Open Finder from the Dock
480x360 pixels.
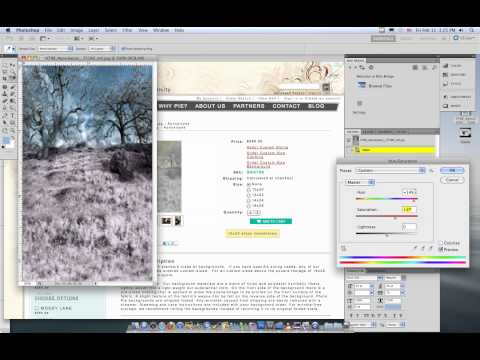coord(136,325)
